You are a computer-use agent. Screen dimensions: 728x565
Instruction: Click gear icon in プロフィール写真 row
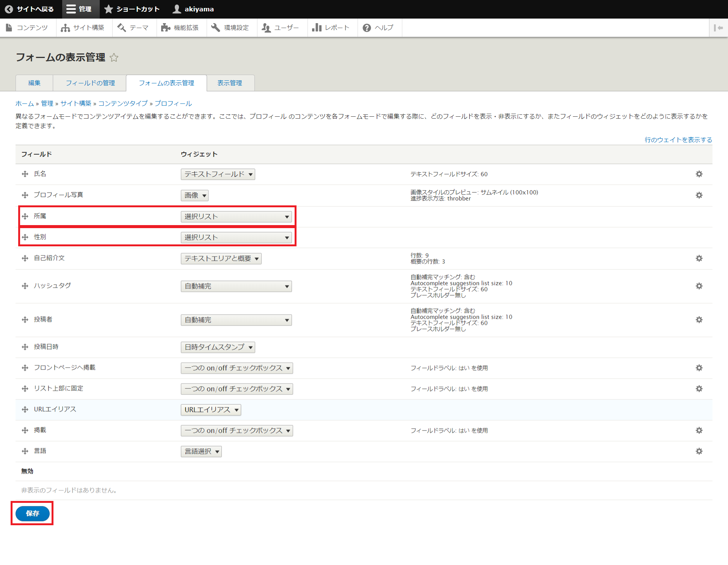699,195
